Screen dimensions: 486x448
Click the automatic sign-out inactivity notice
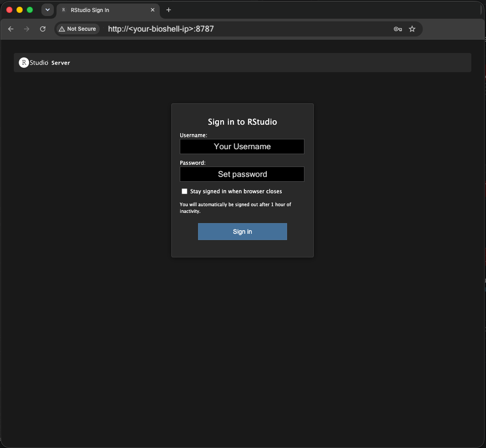pyautogui.click(x=235, y=208)
